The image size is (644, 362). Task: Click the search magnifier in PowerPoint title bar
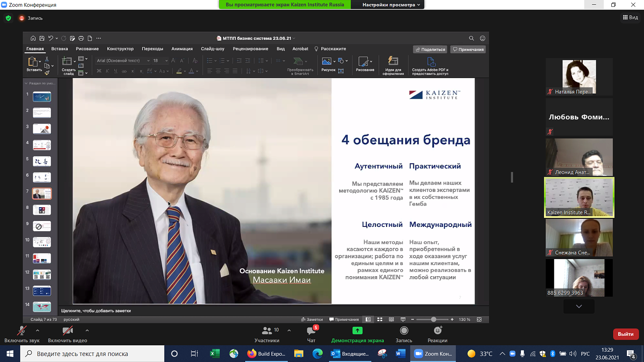coord(471,38)
